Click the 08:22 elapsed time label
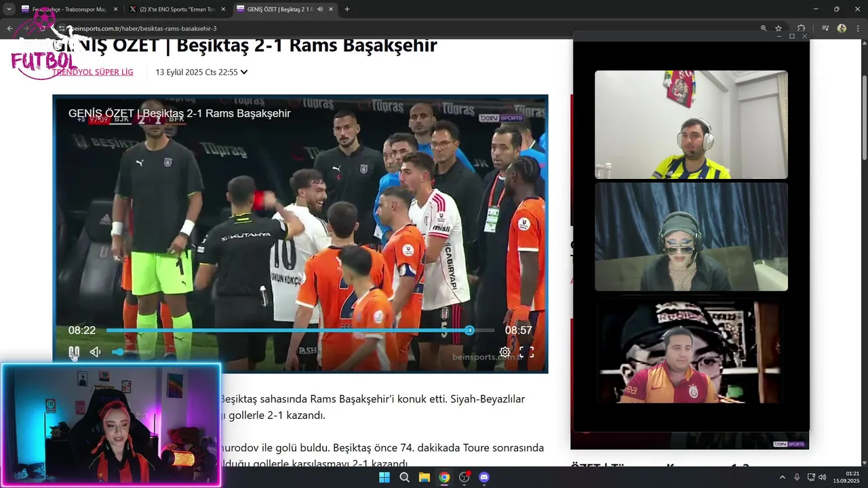Image resolution: width=868 pixels, height=488 pixels. [82, 330]
